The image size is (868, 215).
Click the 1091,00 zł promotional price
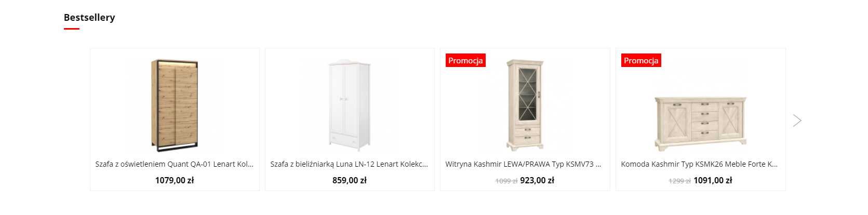pyautogui.click(x=713, y=180)
